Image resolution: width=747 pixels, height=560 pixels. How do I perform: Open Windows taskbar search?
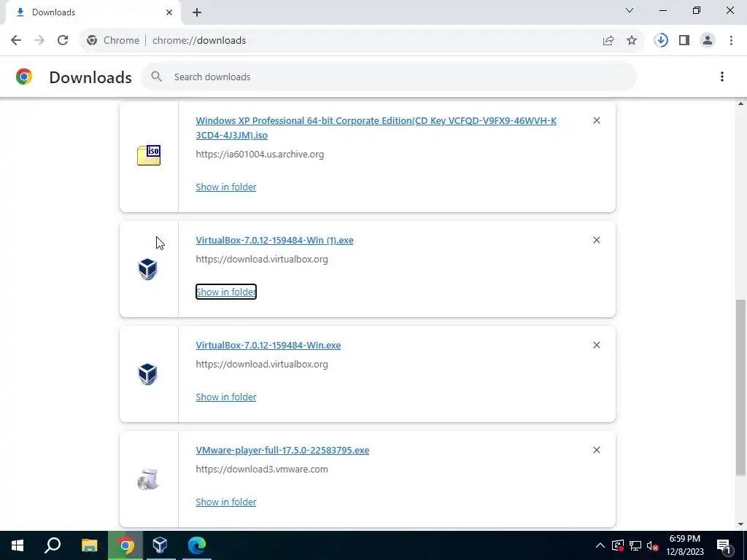coord(53,545)
